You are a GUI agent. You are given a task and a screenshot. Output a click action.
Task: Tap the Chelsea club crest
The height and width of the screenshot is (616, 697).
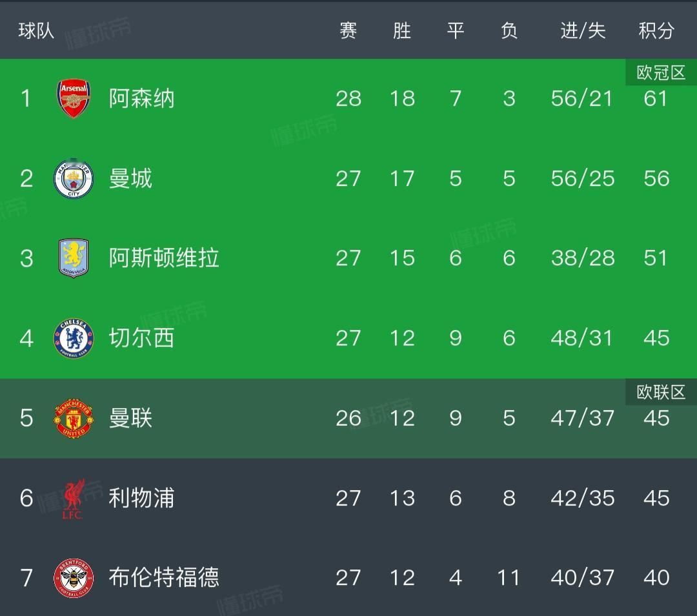point(74,338)
